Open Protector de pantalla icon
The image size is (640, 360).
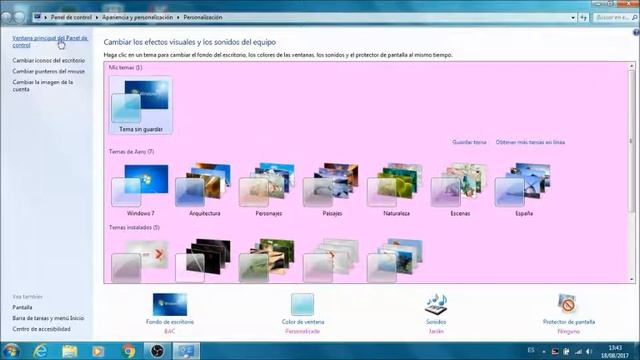coord(568,304)
